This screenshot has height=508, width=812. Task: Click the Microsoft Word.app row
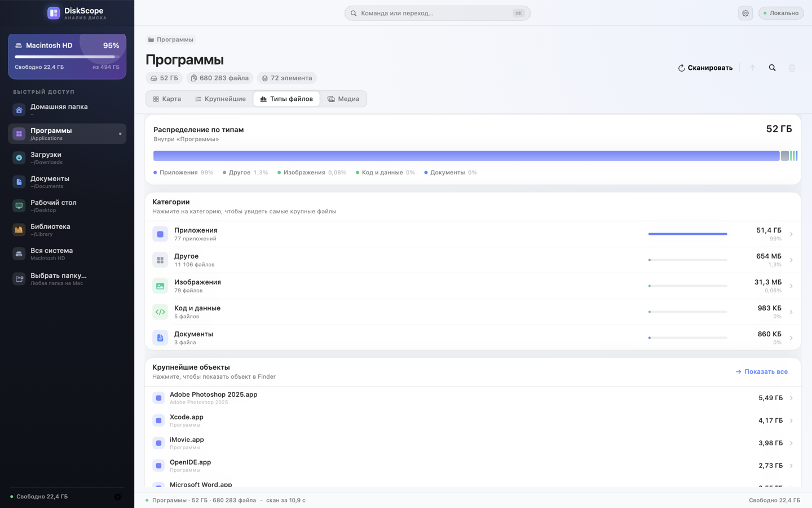(x=473, y=485)
